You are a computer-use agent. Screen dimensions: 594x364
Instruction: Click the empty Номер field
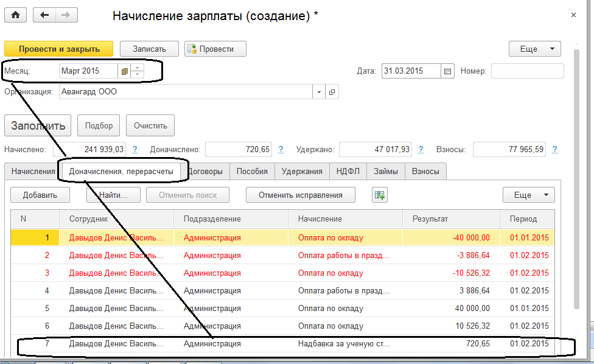[527, 71]
